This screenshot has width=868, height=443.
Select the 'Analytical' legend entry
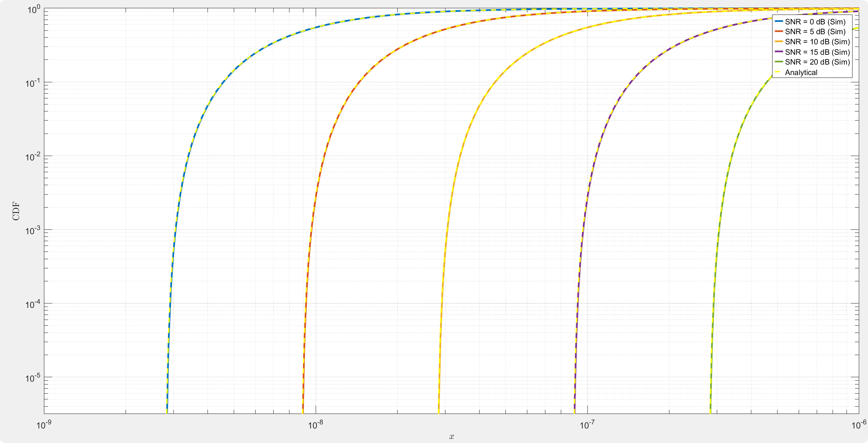[801, 72]
